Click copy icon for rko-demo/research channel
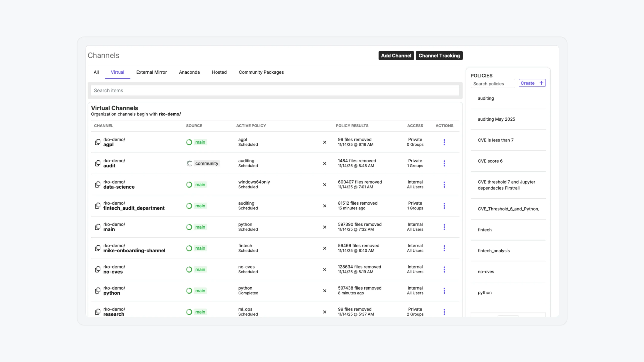Viewport: 644px width, 362px height. (x=98, y=312)
